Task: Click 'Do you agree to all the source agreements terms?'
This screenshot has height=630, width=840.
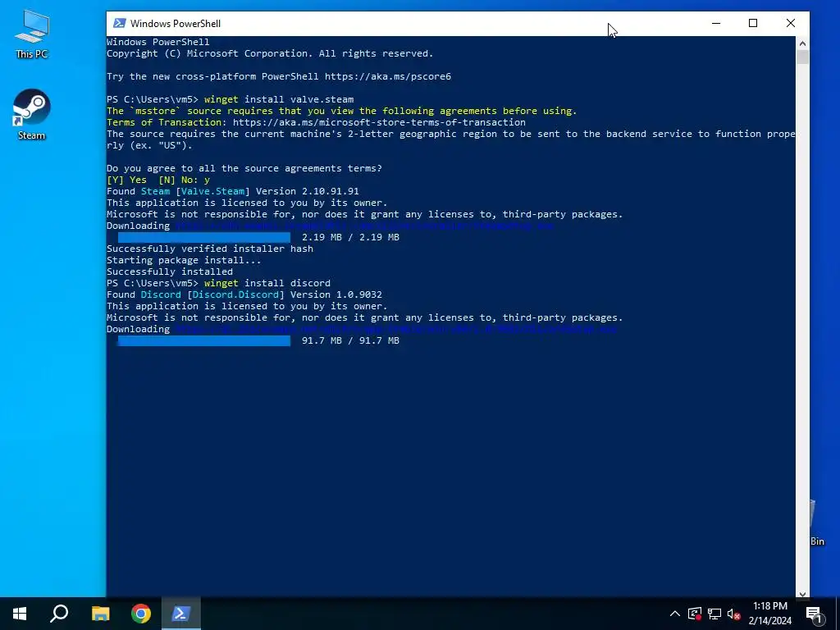Action: coord(244,168)
